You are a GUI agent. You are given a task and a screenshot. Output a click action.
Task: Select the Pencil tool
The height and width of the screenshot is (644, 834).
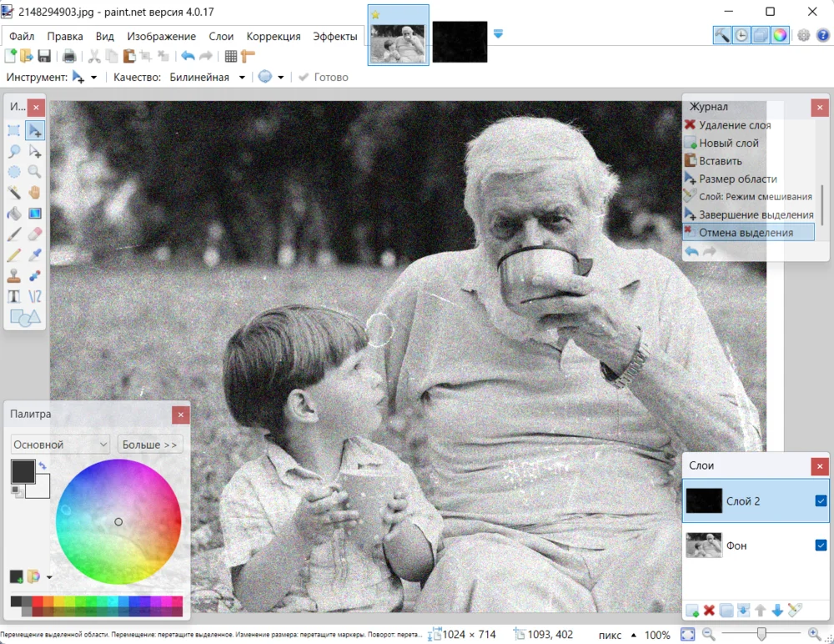[14, 255]
